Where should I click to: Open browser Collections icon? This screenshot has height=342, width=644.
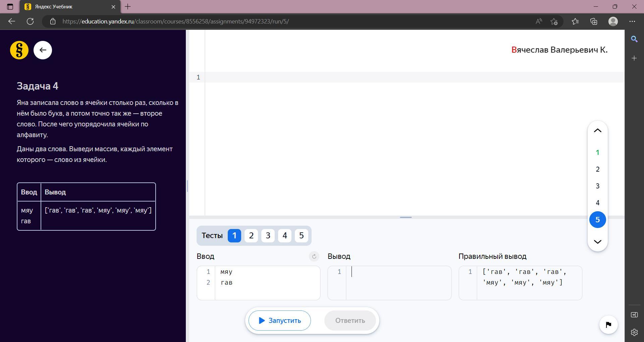[x=594, y=21]
